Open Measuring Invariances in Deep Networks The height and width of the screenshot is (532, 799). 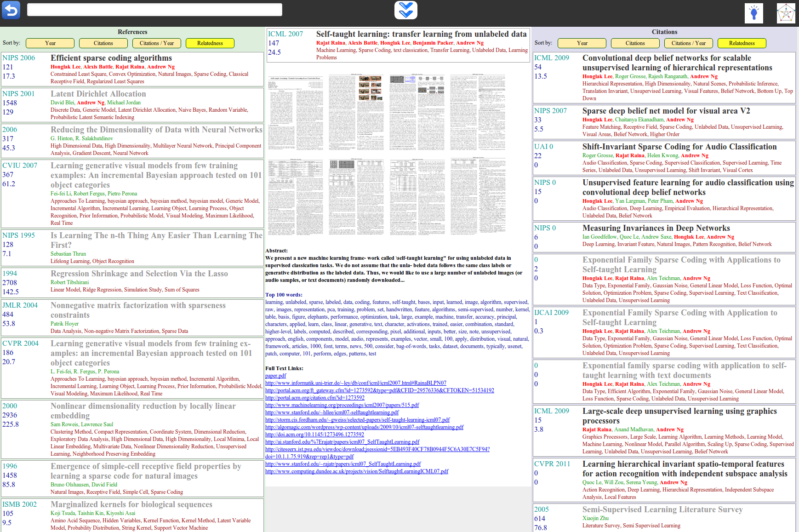[x=656, y=228]
